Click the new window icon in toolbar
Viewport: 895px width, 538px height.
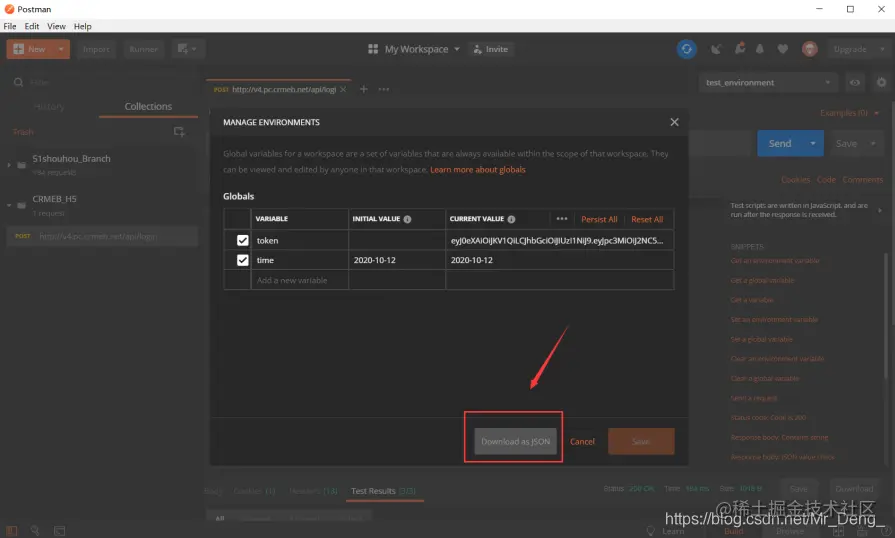click(187, 49)
